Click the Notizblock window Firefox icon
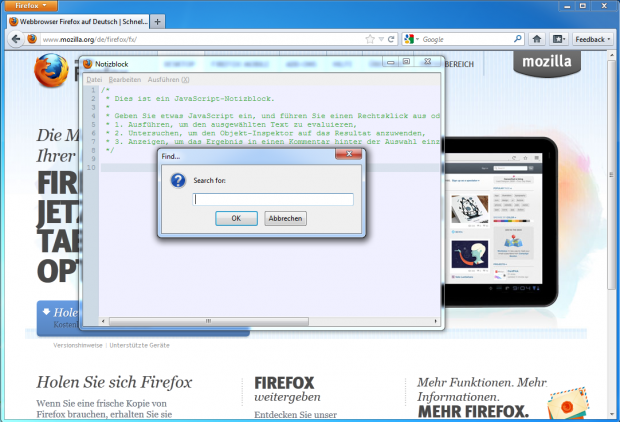Viewport: 620px width, 422px height. tap(88, 64)
